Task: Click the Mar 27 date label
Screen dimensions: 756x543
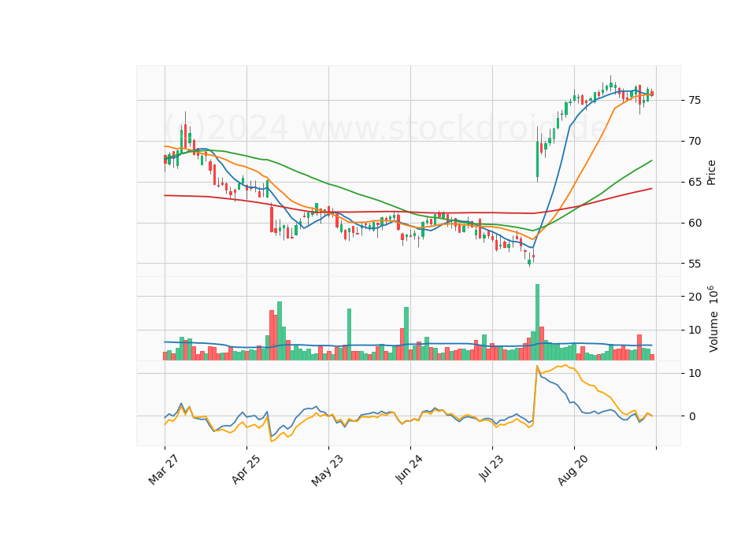Action: point(164,469)
